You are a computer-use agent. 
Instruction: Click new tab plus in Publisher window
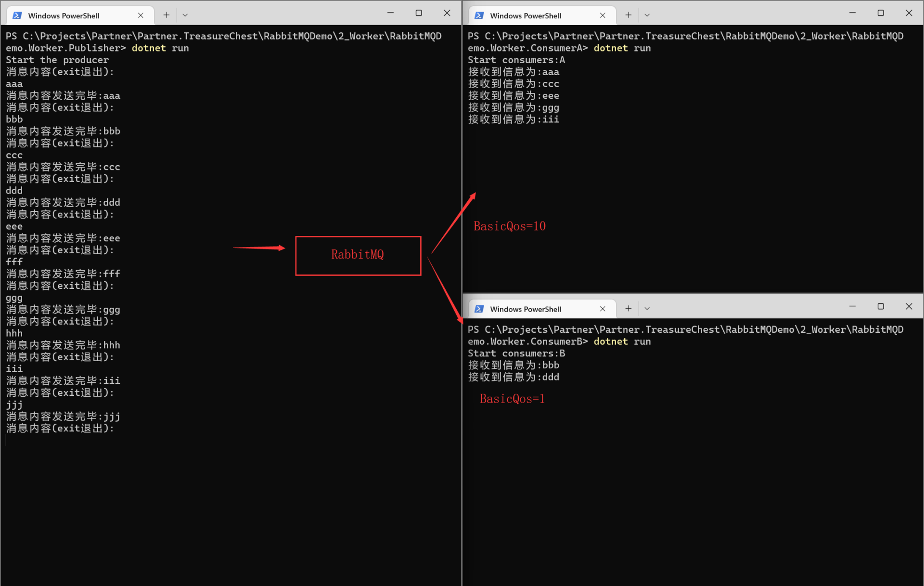coord(166,15)
